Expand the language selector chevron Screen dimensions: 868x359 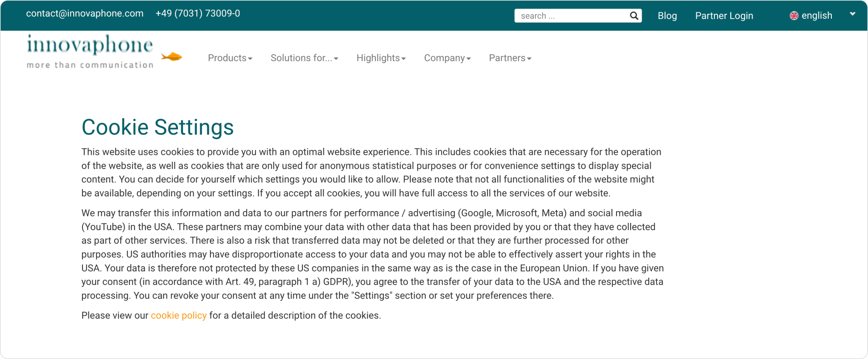point(852,14)
